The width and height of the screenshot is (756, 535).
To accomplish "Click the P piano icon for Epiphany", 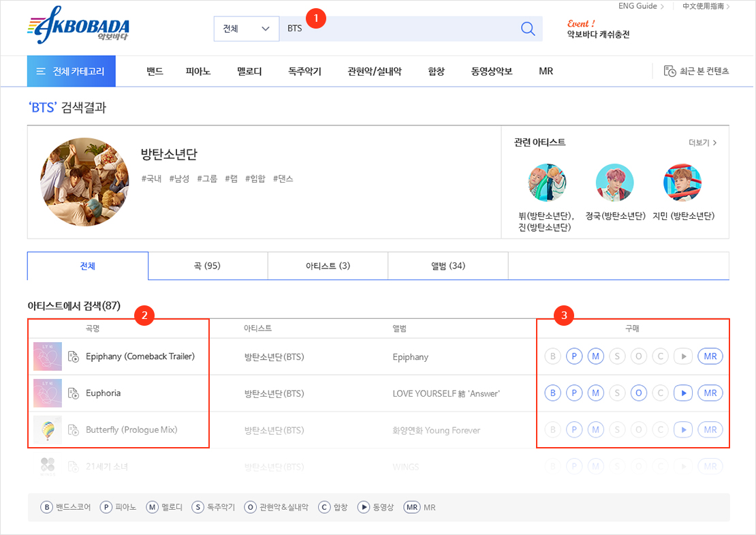I will click(x=573, y=356).
